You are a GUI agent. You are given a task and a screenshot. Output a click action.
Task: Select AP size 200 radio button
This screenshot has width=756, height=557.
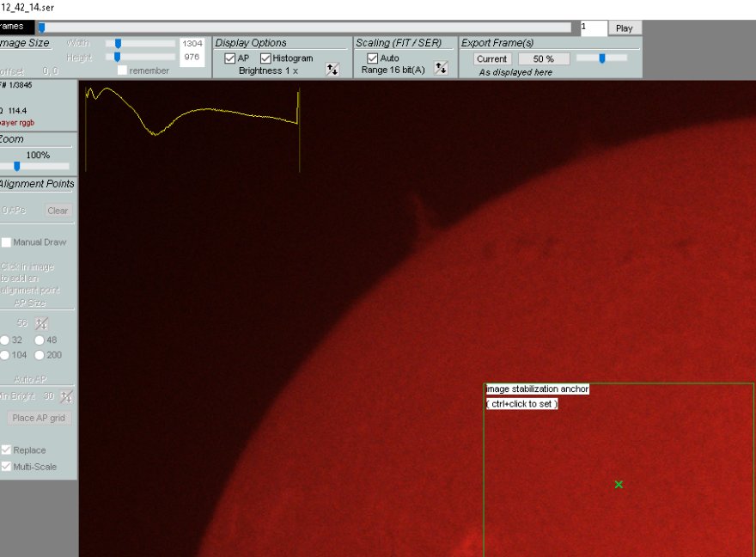tap(40, 355)
